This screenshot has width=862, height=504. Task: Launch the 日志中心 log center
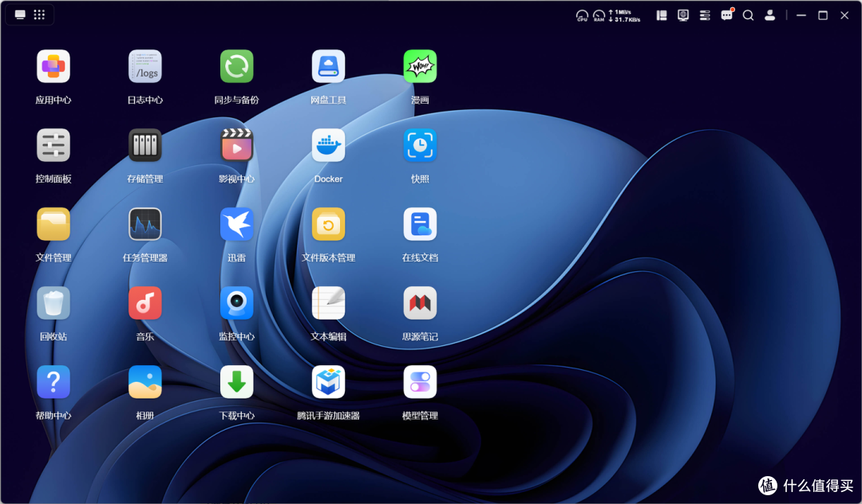(x=145, y=66)
